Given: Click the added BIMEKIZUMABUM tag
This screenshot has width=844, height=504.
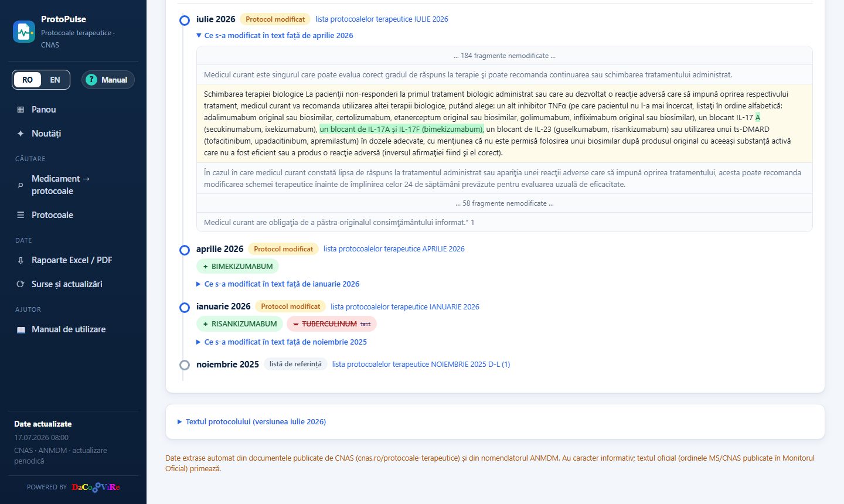Looking at the screenshot, I should [x=237, y=266].
